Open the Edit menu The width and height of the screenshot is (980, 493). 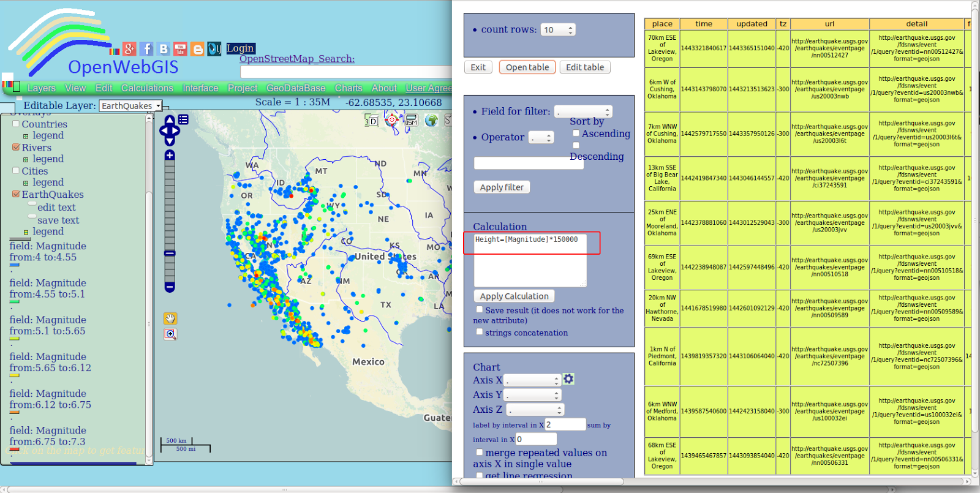pyautogui.click(x=104, y=88)
